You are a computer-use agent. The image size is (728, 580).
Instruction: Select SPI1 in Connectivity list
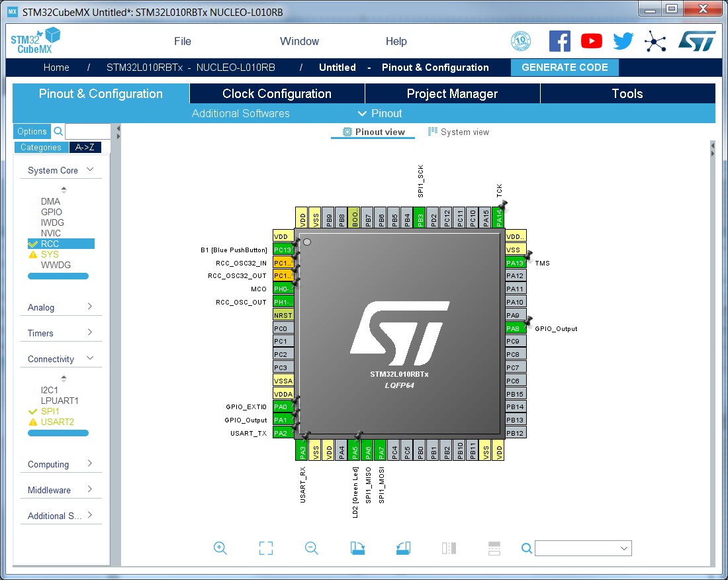point(50,411)
